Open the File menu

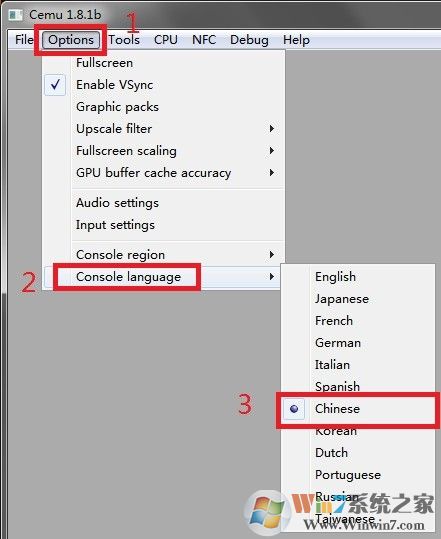click(x=24, y=40)
